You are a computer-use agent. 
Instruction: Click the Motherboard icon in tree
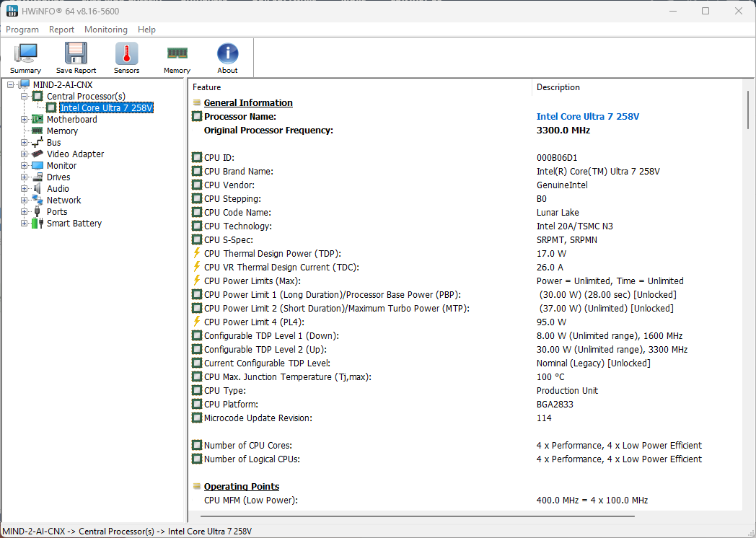click(37, 119)
